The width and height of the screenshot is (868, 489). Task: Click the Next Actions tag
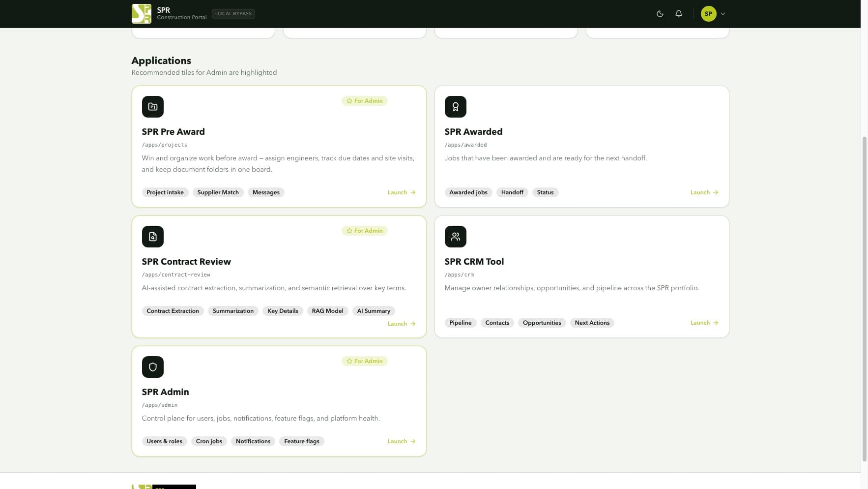592,323
